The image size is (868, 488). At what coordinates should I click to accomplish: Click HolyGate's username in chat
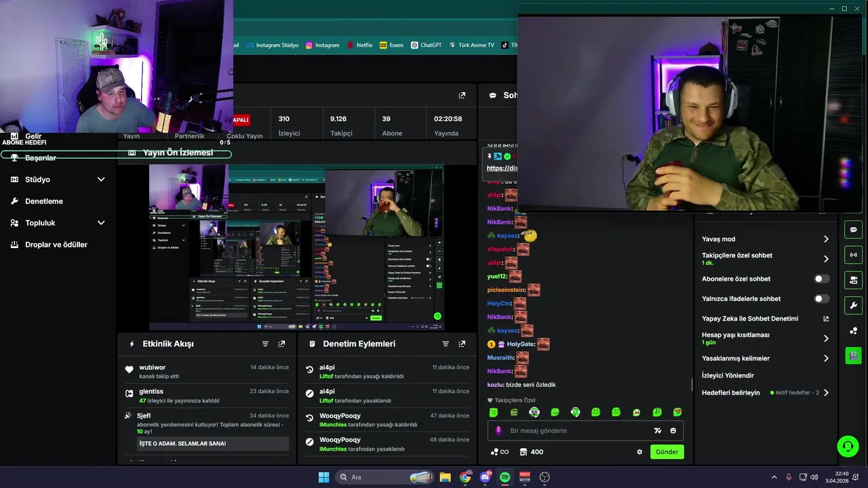(x=521, y=344)
